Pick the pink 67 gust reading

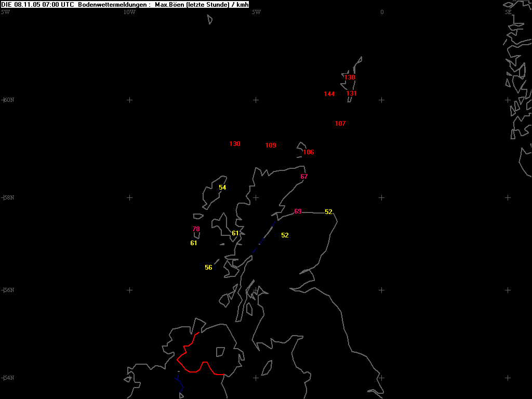[304, 177]
